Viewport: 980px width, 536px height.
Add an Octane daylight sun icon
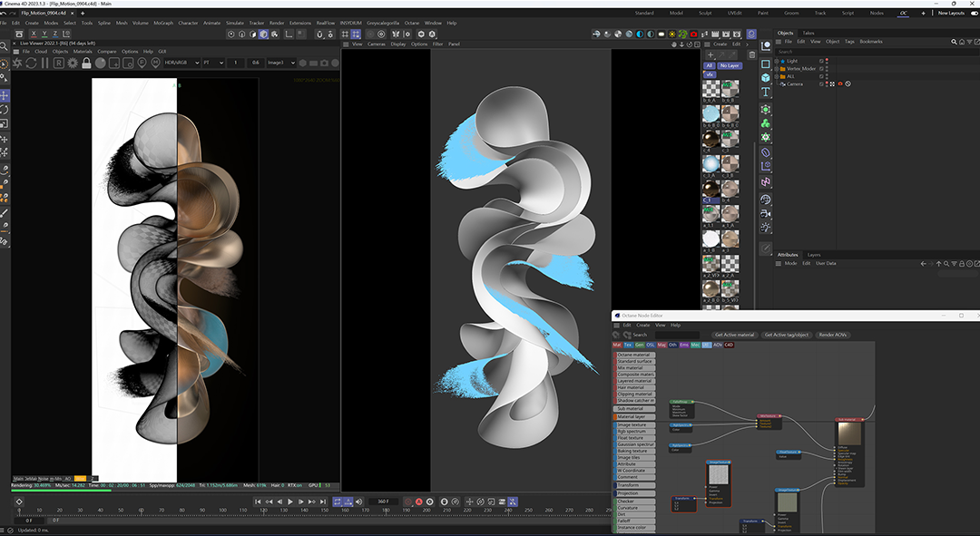point(671,34)
